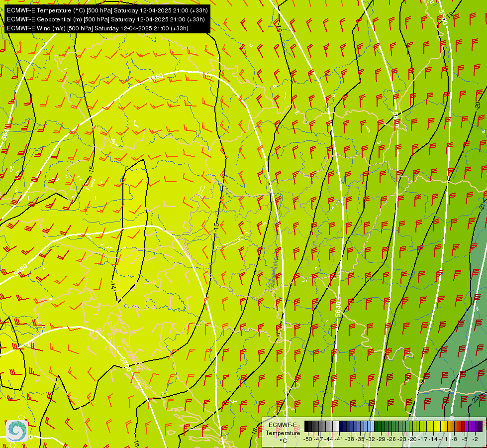Click the -14 isotherm contour label

pyautogui.click(x=113, y=286)
